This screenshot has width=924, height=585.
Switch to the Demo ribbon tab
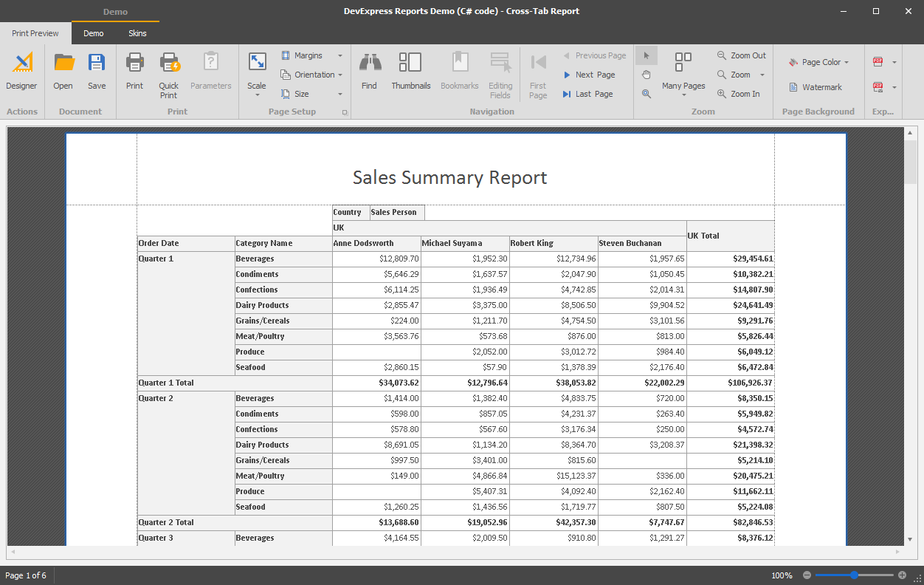[x=94, y=33]
